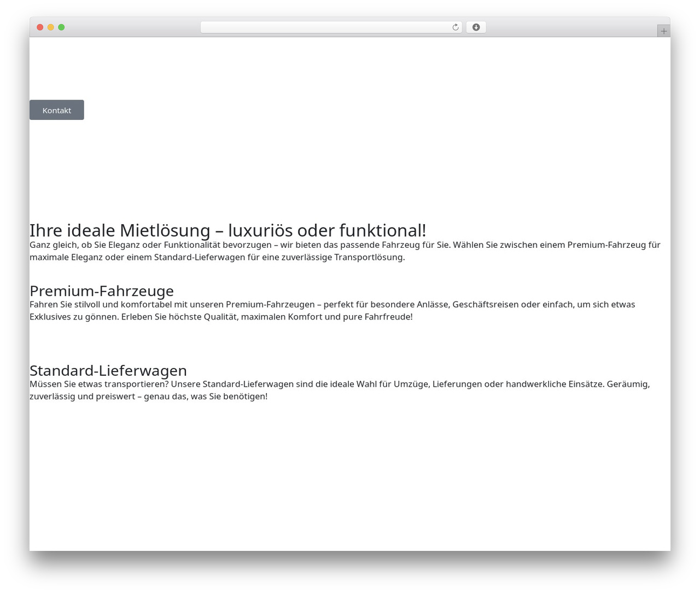The height and width of the screenshot is (593, 700).
Task: Select the heading "Ihre ideale Mietlösung – luxuriös oder funktional!"
Action: 227,230
